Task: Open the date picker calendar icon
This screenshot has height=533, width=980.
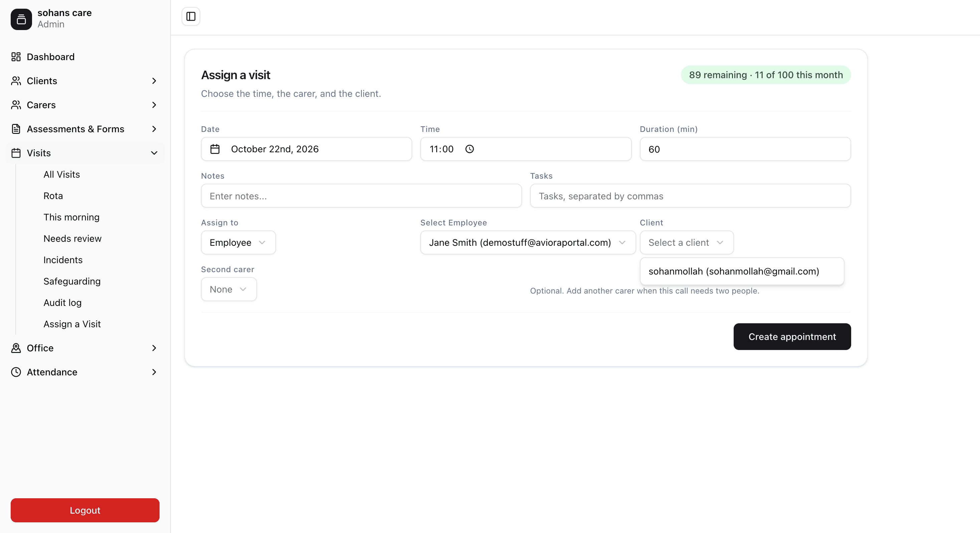Action: point(215,149)
